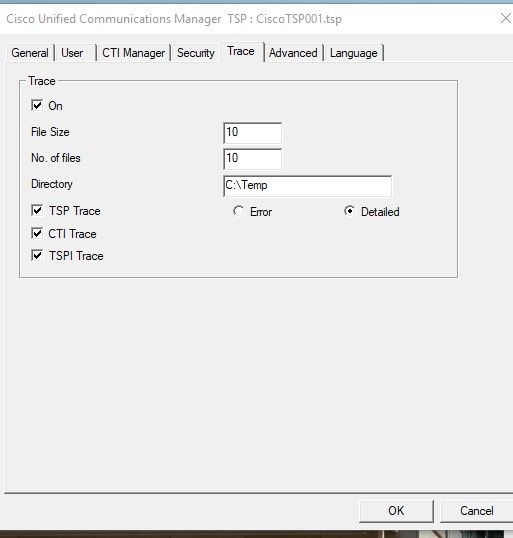
Task: Open the Advanced tab
Action: click(293, 53)
